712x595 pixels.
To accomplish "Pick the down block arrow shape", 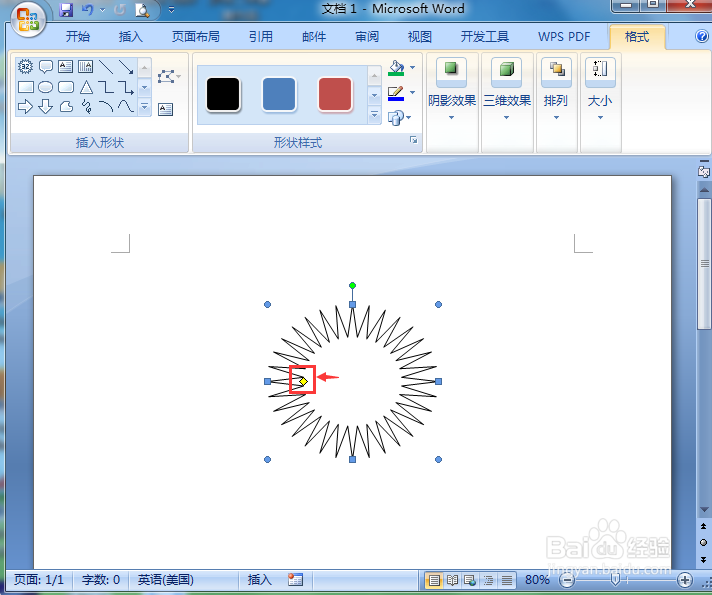I will pos(45,107).
